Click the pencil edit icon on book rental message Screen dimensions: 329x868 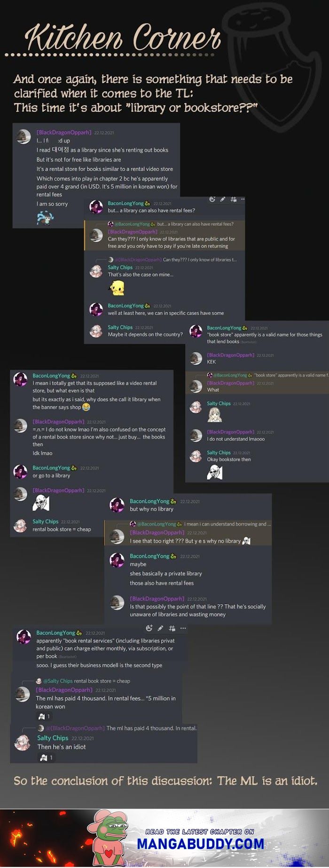pyautogui.click(x=160, y=628)
